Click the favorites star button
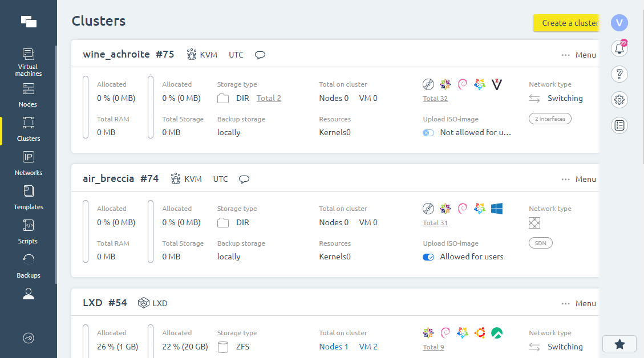Viewport: 644px width, 358px height. (619, 344)
